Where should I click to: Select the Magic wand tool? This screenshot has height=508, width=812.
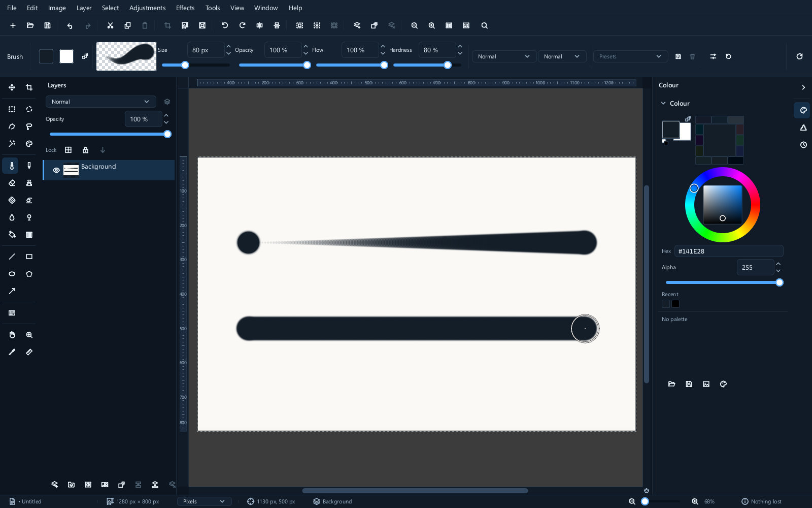pyautogui.click(x=12, y=144)
